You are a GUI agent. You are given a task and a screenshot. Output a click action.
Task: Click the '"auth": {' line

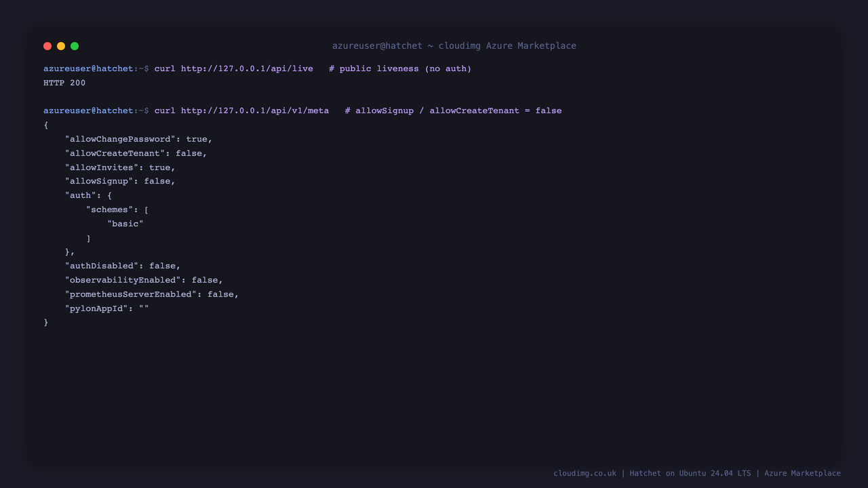88,195
